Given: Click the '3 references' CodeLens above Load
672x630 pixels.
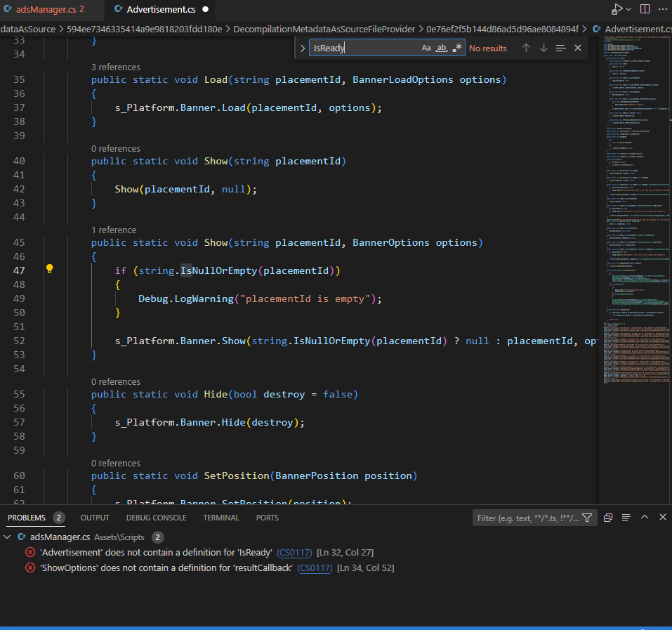Looking at the screenshot, I should (116, 67).
